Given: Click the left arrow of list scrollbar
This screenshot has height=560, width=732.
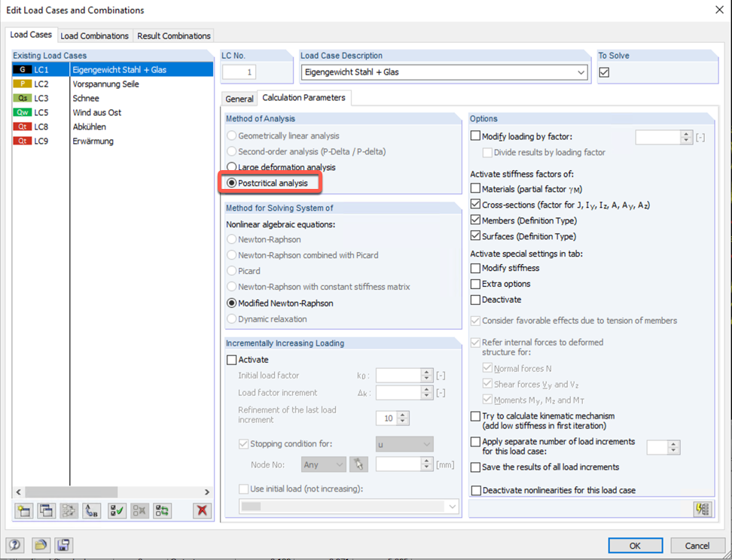Looking at the screenshot, I should pyautogui.click(x=19, y=492).
